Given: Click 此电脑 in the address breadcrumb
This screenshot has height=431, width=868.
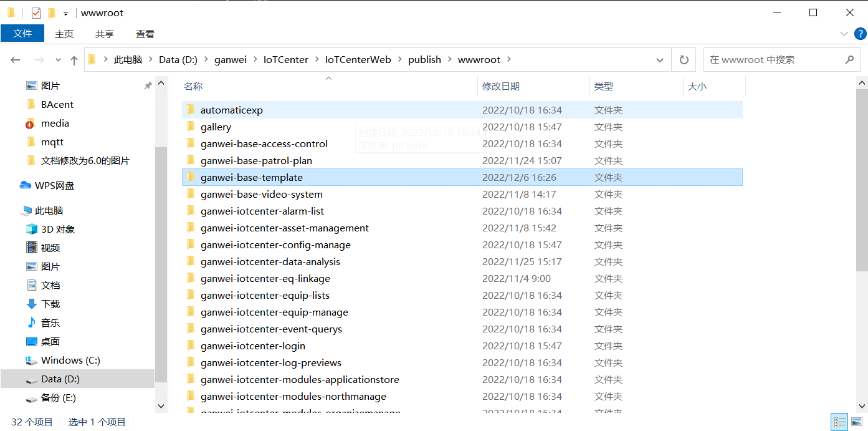Looking at the screenshot, I should pyautogui.click(x=128, y=60).
